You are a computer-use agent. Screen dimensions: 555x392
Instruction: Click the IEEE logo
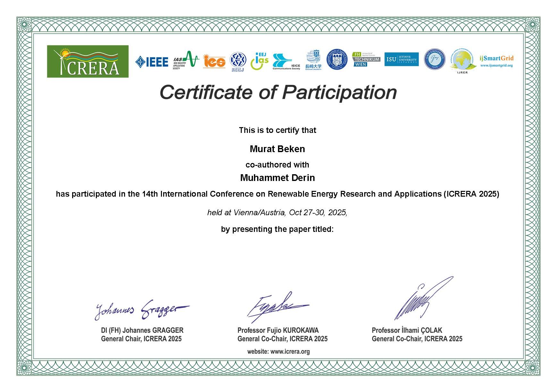[x=152, y=62]
